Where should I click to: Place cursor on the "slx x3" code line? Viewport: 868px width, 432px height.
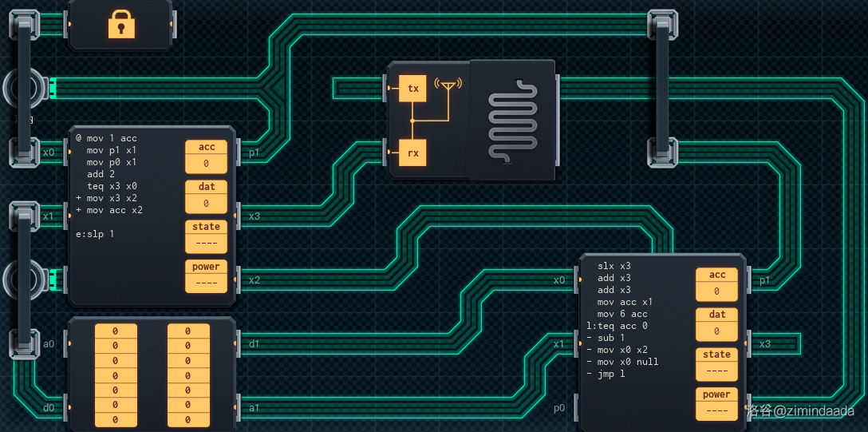pos(614,266)
